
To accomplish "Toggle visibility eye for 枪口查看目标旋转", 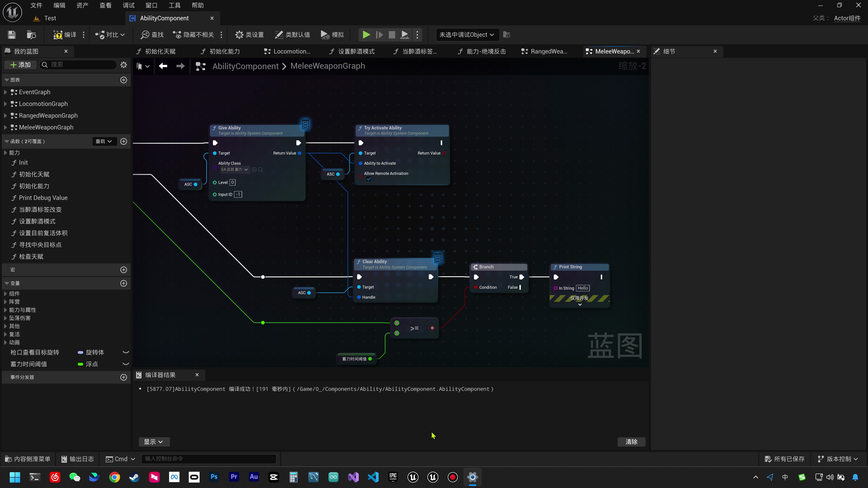I will pos(126,352).
